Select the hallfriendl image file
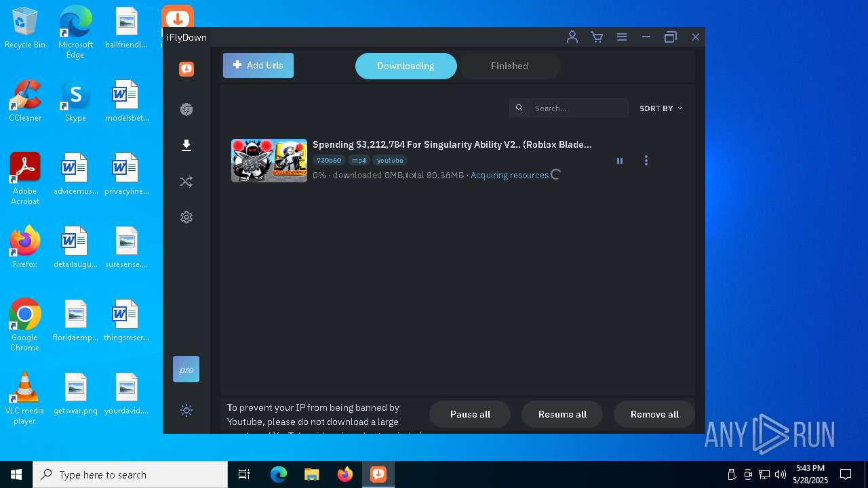Viewport: 868px width, 488px height. (126, 28)
